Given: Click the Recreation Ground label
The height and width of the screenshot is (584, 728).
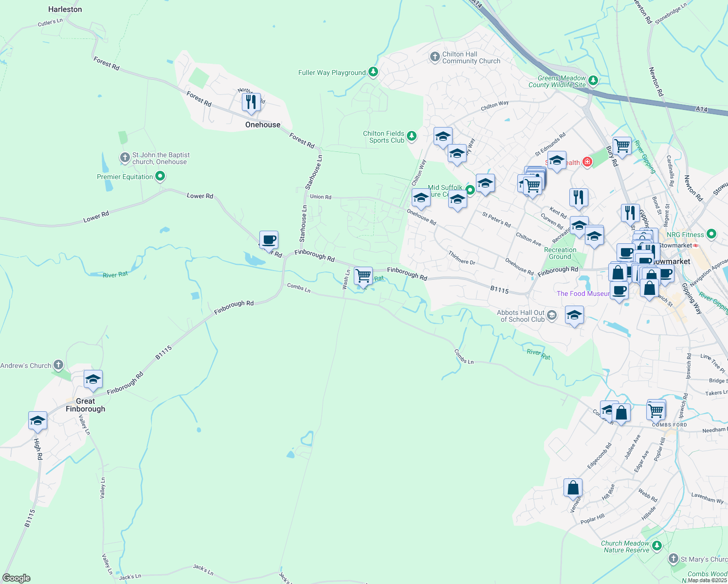Looking at the screenshot, I should [x=560, y=253].
